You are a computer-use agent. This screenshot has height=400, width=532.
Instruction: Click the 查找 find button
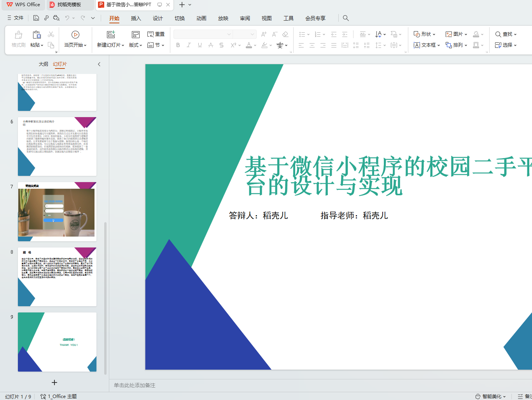[x=506, y=34]
